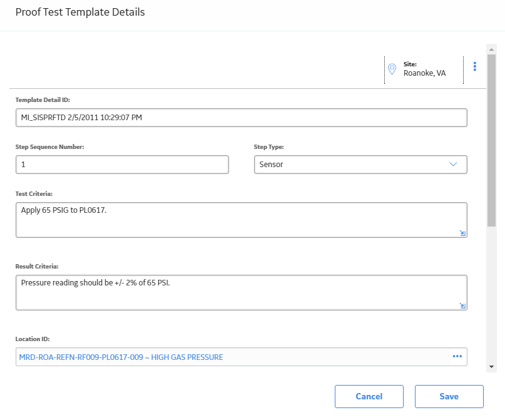The width and height of the screenshot is (505, 420).
Task: Save the proof test template details
Action: coord(449,396)
